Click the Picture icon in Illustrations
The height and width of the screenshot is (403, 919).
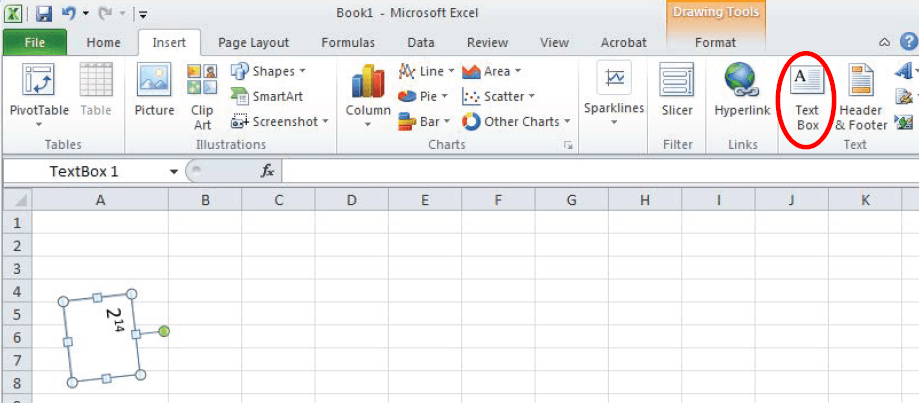(154, 90)
